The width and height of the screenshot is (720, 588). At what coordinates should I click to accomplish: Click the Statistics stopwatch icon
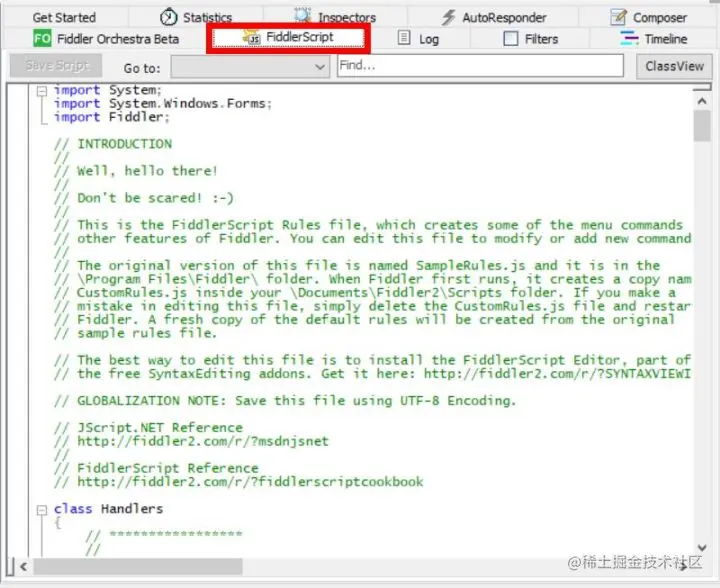pos(169,17)
